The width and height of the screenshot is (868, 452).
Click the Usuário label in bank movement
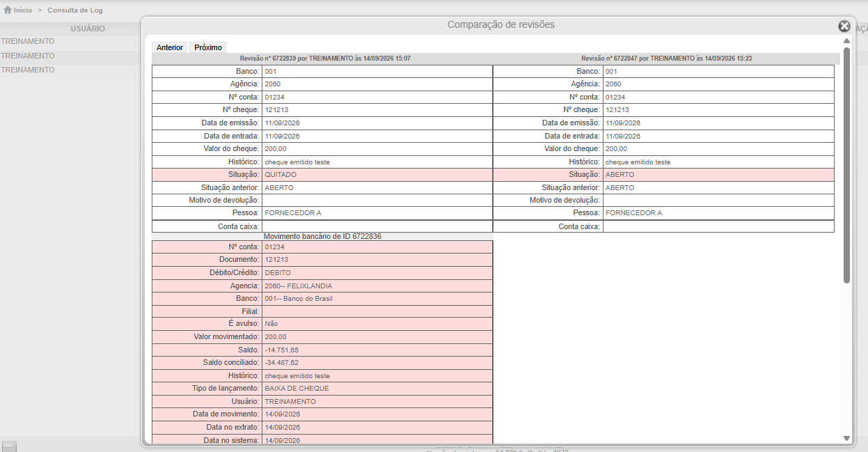click(246, 402)
